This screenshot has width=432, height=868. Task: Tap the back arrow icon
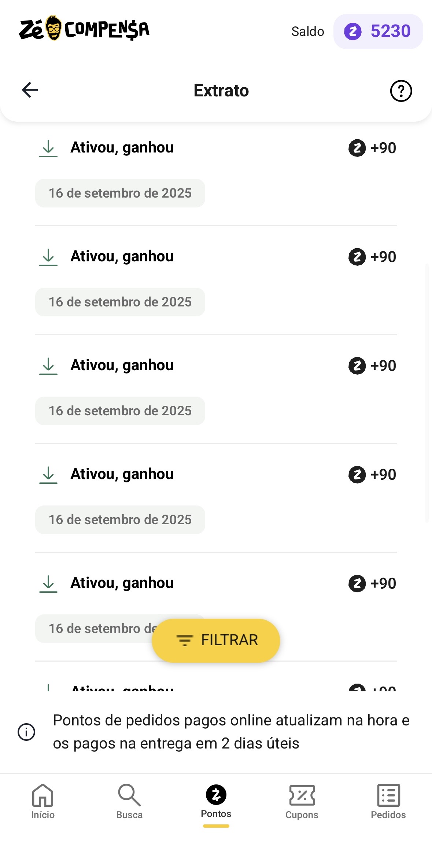point(30,90)
